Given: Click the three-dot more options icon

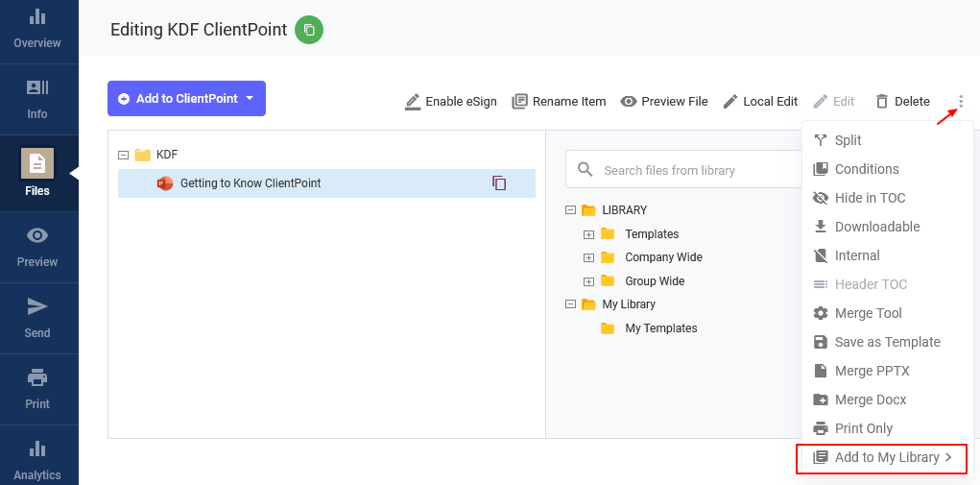Looking at the screenshot, I should coord(961,101).
